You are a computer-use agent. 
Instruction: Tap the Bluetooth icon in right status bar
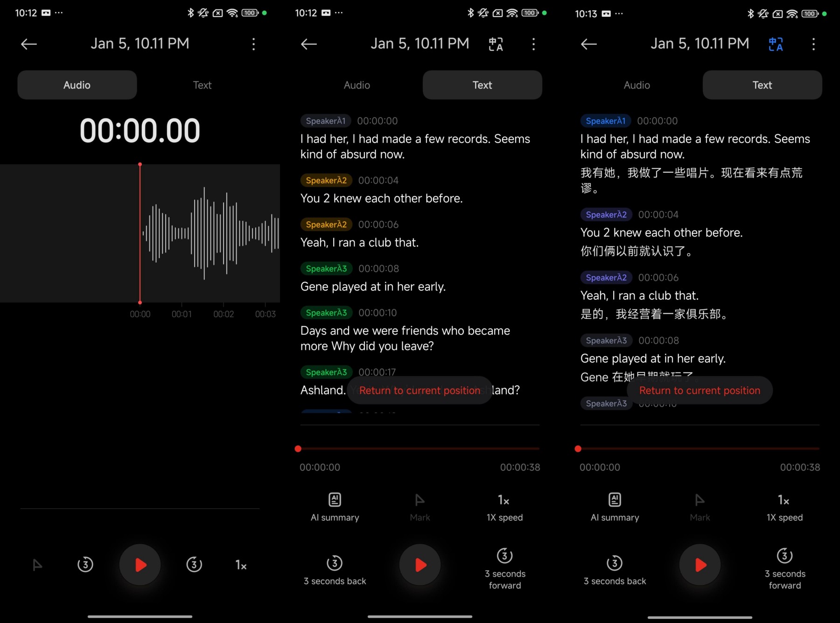(x=750, y=13)
